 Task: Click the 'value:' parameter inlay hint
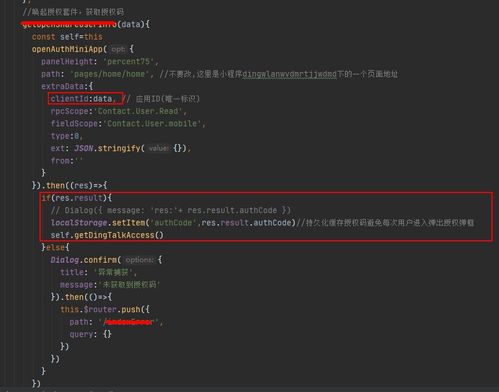(x=159, y=148)
